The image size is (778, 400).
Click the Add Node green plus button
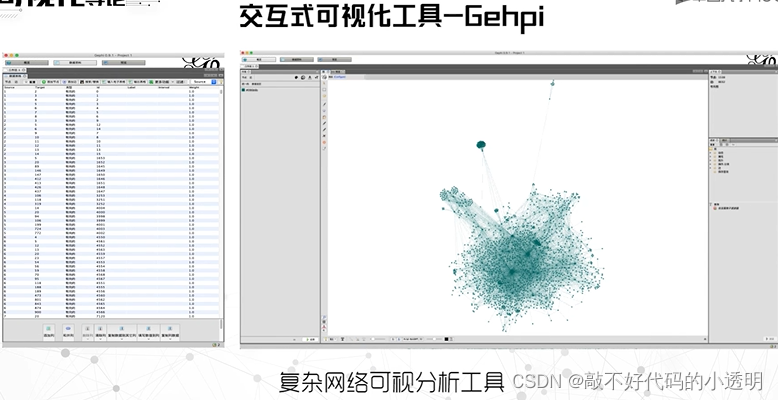50,81
